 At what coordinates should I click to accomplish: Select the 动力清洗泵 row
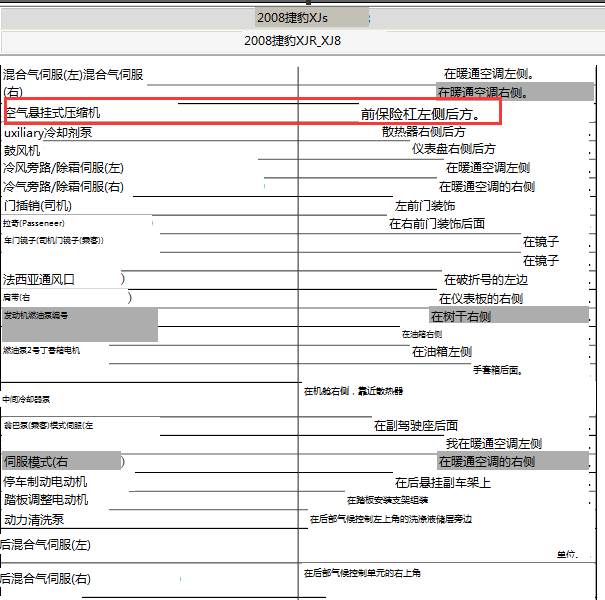34,519
